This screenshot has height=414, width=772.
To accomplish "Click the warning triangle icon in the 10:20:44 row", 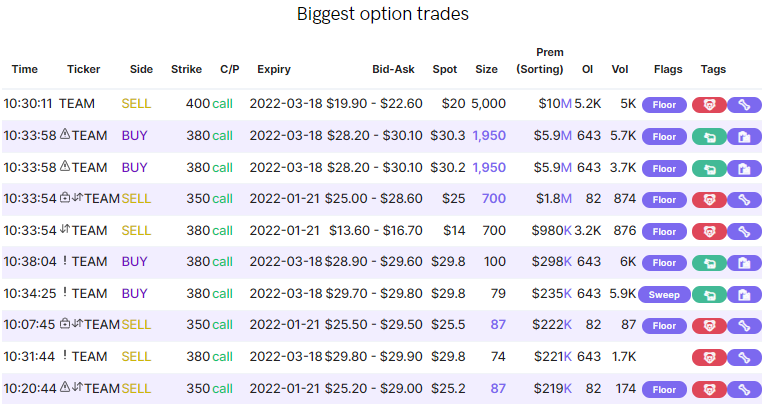I will click(65, 388).
